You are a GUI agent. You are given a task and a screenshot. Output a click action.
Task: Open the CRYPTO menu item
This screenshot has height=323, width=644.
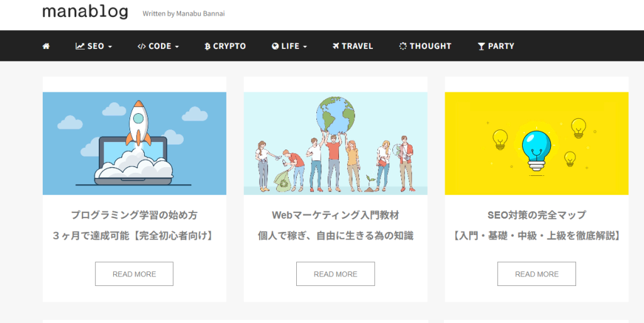pos(229,46)
